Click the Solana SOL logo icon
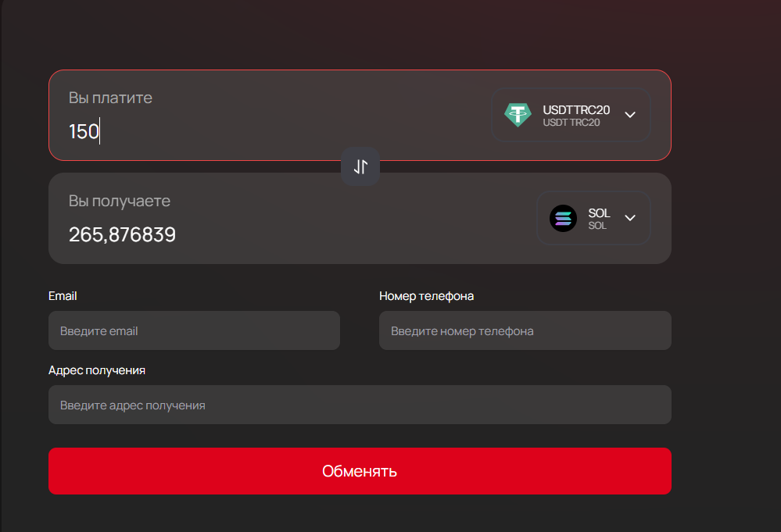Screen dimensions: 781x532 pos(563,219)
